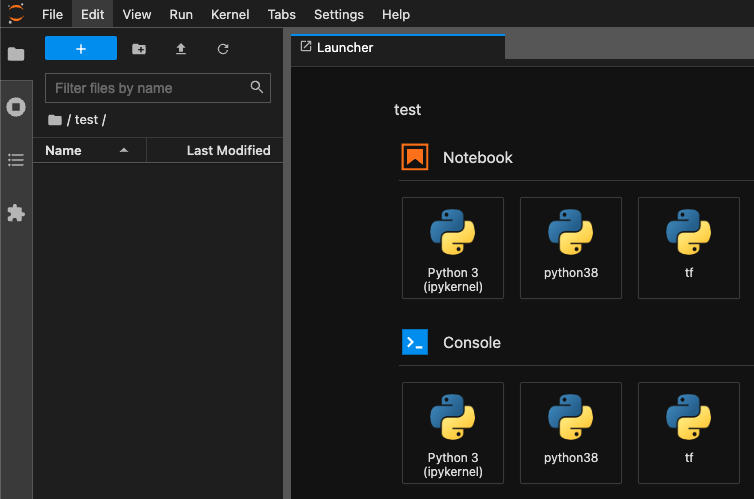Launch Console with python38 kernel
The height and width of the screenshot is (499, 754).
pos(571,433)
